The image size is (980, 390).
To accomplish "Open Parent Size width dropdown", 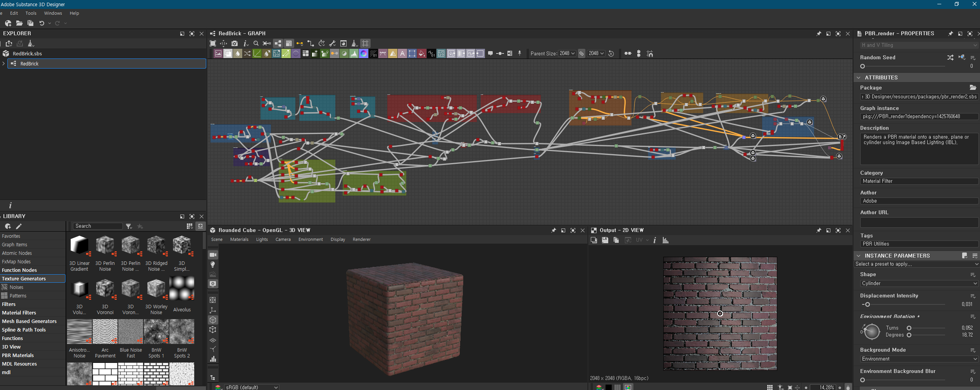I will [x=567, y=53].
